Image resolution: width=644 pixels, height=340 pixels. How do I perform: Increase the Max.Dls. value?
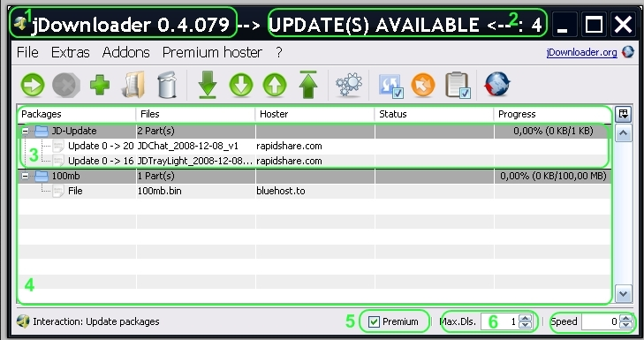[x=526, y=318]
